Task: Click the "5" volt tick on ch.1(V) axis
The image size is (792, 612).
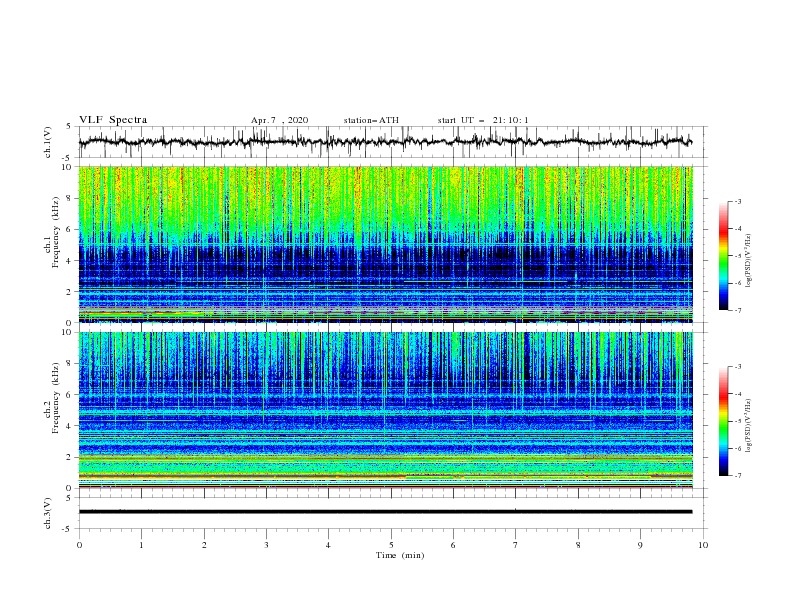Action: (x=69, y=126)
